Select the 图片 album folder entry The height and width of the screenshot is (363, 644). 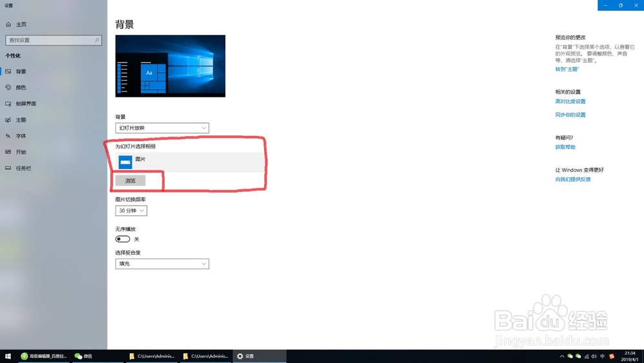[x=190, y=162]
